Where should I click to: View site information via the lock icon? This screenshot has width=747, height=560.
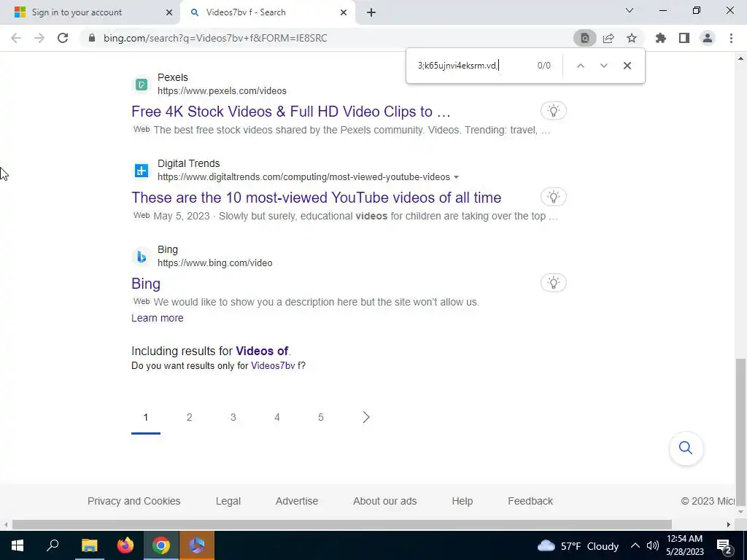(92, 38)
